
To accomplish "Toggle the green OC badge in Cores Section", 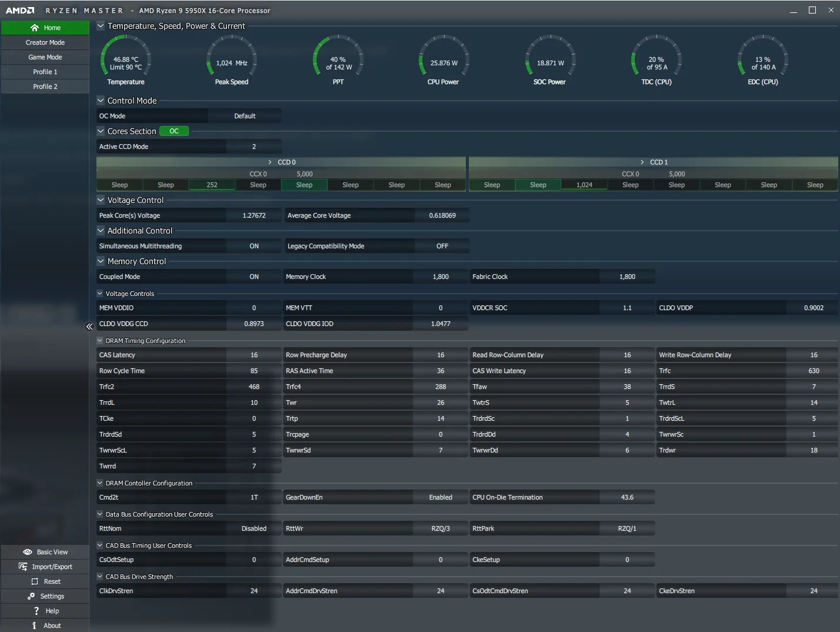I will tap(174, 131).
